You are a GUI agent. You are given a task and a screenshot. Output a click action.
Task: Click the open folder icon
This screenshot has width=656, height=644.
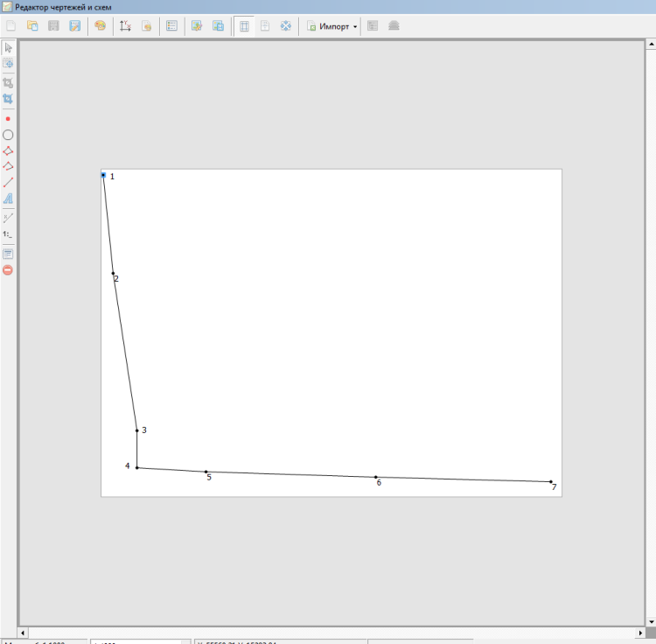(32, 26)
